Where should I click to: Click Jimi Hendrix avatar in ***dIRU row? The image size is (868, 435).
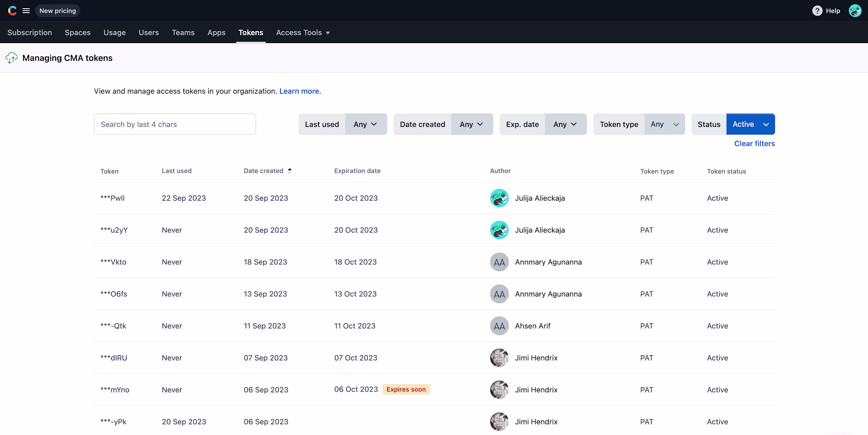499,358
